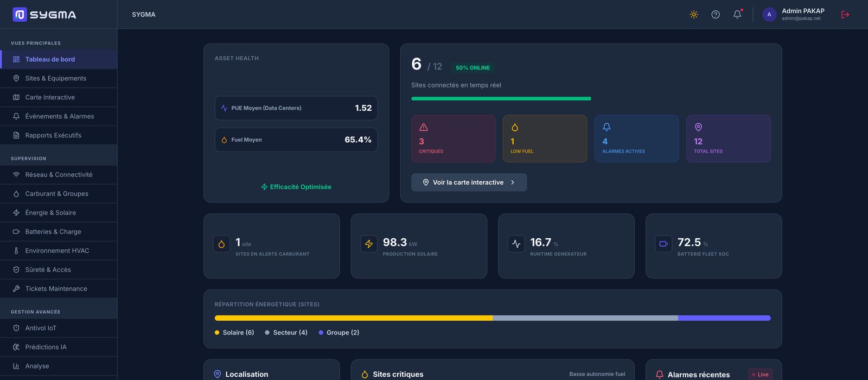Image resolution: width=868 pixels, height=380 pixels.
Task: Open Rapports Exécutifs page
Action: coord(59,136)
